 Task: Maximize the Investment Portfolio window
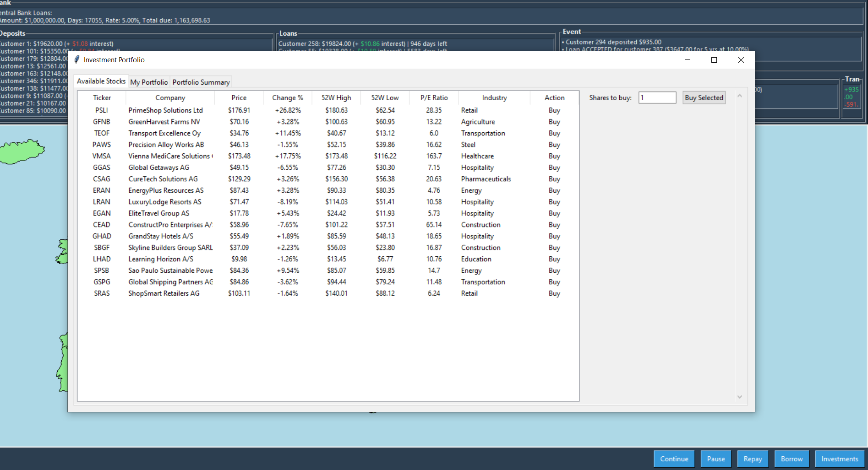click(714, 60)
